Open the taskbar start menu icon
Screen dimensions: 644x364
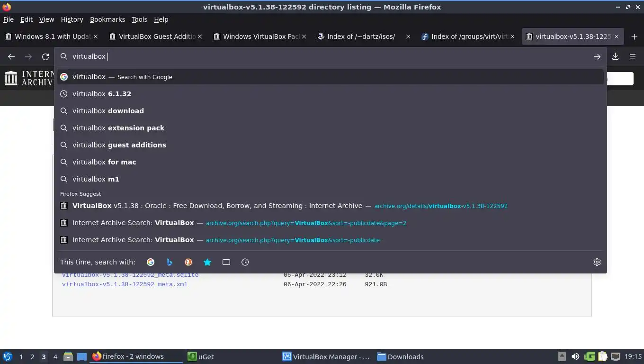tap(8, 356)
